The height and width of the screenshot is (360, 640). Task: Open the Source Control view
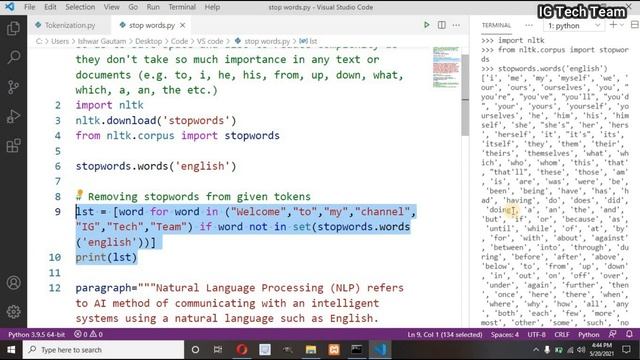(13, 87)
